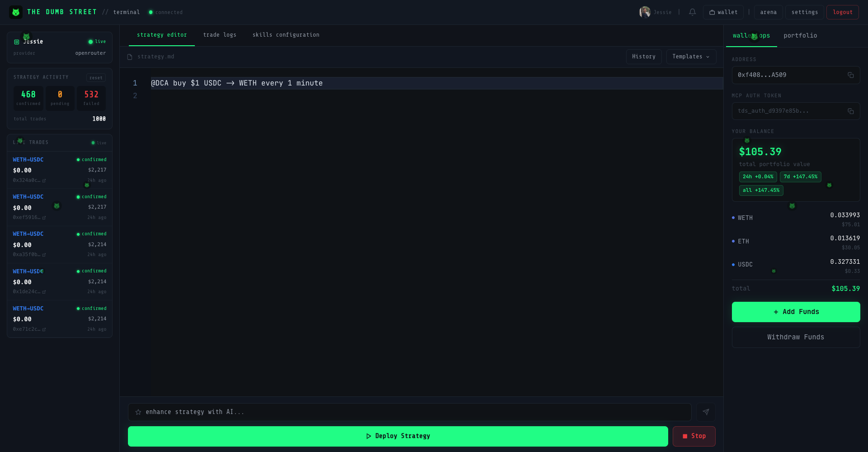Copy the MCP auth token
The height and width of the screenshot is (452, 868).
(x=850, y=111)
